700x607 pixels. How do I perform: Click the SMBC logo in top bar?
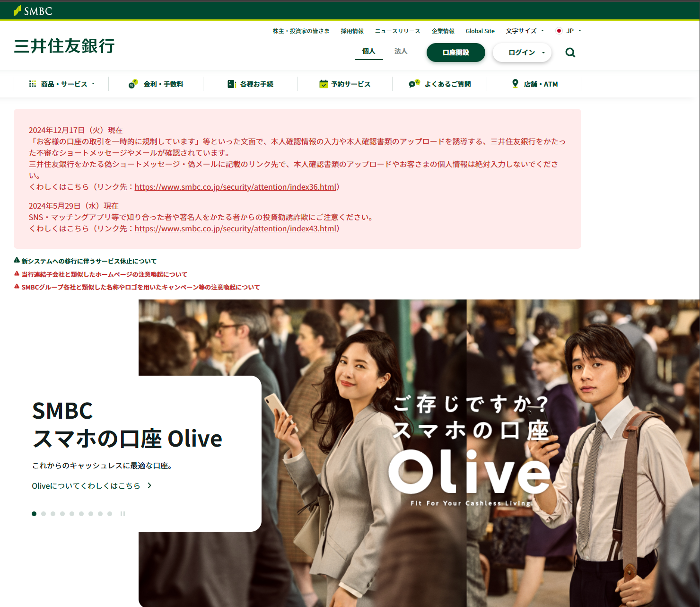33,11
